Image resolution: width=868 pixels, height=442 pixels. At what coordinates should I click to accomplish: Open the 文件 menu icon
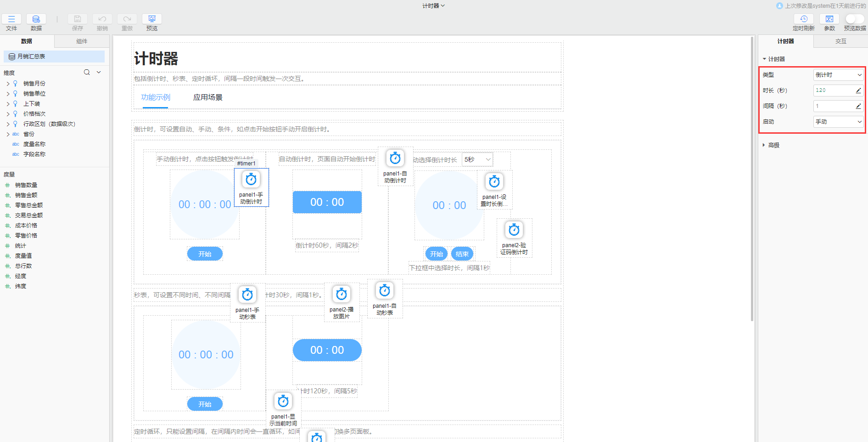coord(11,19)
